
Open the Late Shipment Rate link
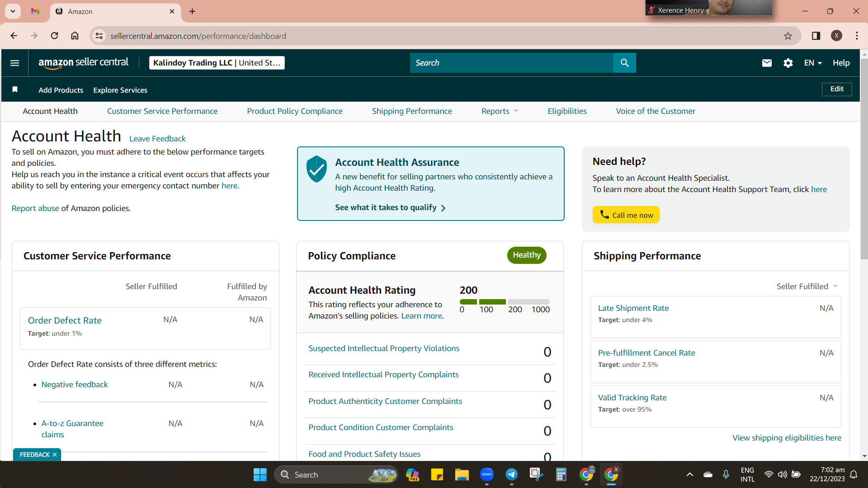[x=633, y=308]
